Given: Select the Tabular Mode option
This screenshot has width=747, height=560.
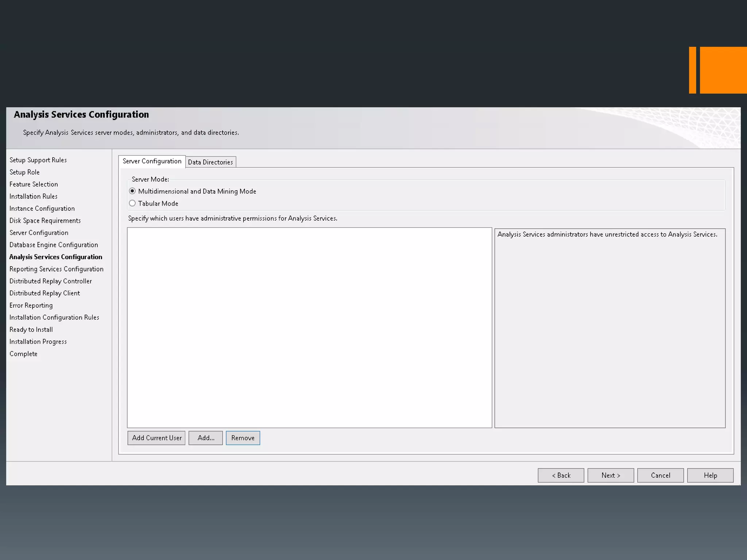Looking at the screenshot, I should [132, 203].
